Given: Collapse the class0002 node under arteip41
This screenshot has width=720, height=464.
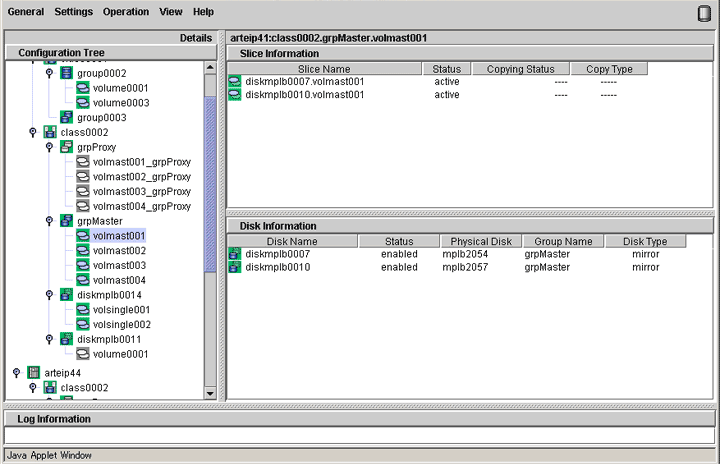Looking at the screenshot, I should click(33, 132).
